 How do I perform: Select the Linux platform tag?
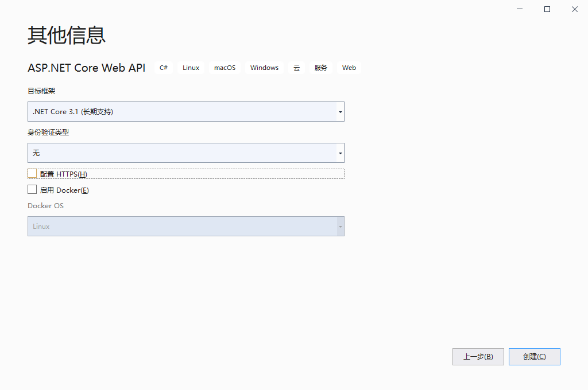pos(191,68)
